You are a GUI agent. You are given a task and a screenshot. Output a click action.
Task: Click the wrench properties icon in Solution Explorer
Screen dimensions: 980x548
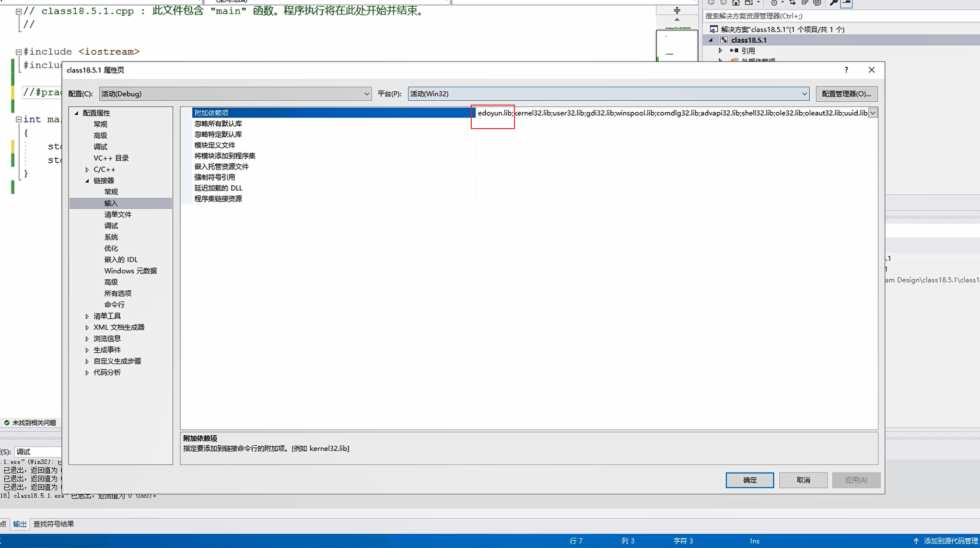coord(834,3)
